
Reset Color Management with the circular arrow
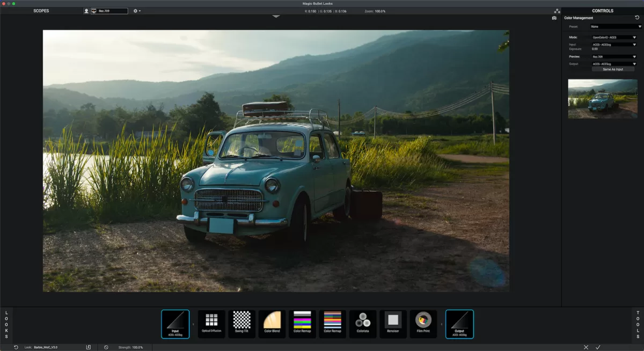(x=637, y=18)
